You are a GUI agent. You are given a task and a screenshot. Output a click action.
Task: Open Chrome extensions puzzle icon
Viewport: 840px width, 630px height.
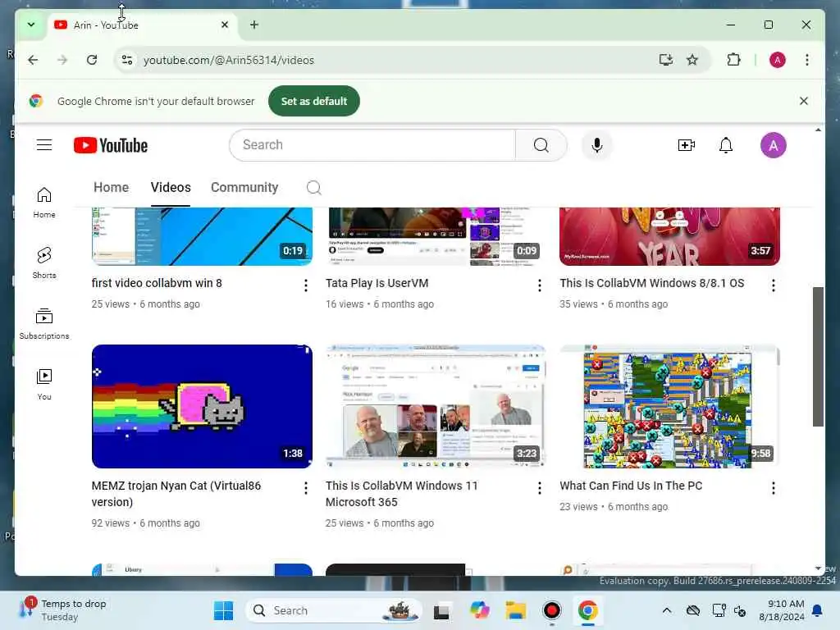(733, 59)
